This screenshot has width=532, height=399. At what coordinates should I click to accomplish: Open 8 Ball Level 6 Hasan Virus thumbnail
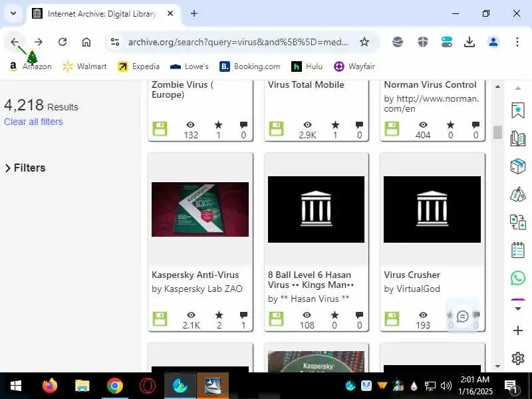point(317,209)
